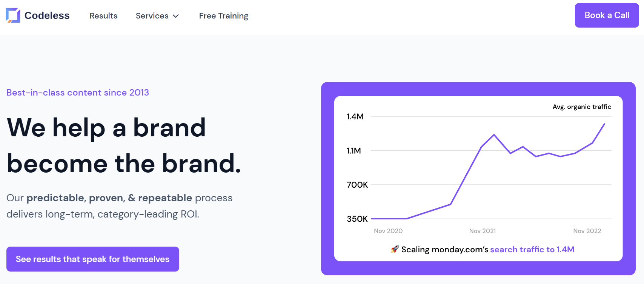This screenshot has width=644, height=284.
Task: Expand the chevron arrow next to Services
Action: (176, 16)
